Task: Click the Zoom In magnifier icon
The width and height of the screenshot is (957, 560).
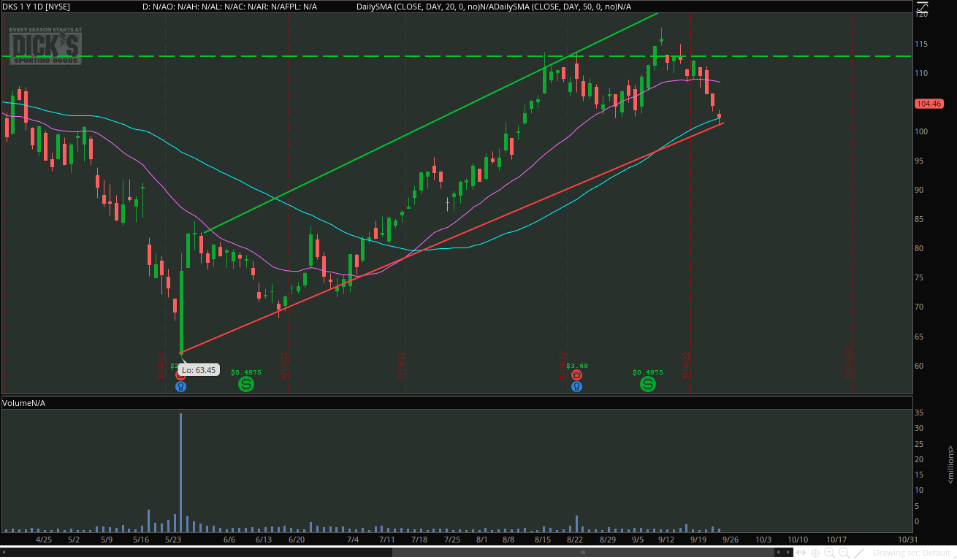Action: (831, 553)
